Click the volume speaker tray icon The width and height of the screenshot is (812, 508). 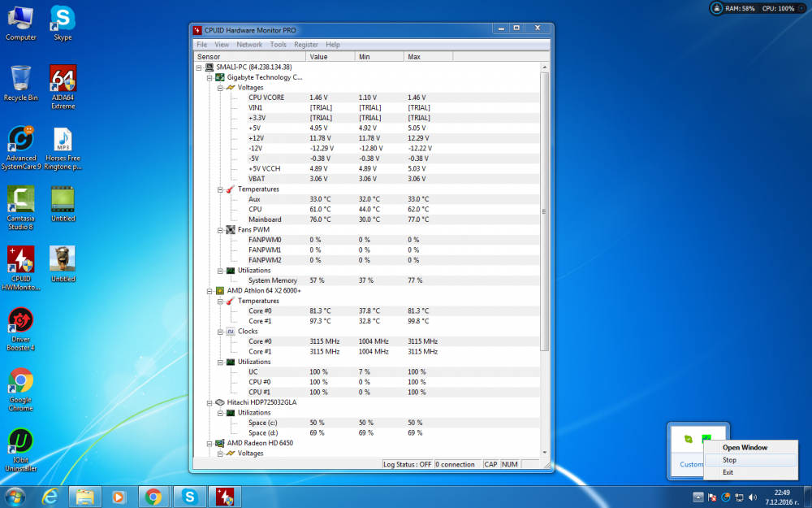pyautogui.click(x=753, y=497)
